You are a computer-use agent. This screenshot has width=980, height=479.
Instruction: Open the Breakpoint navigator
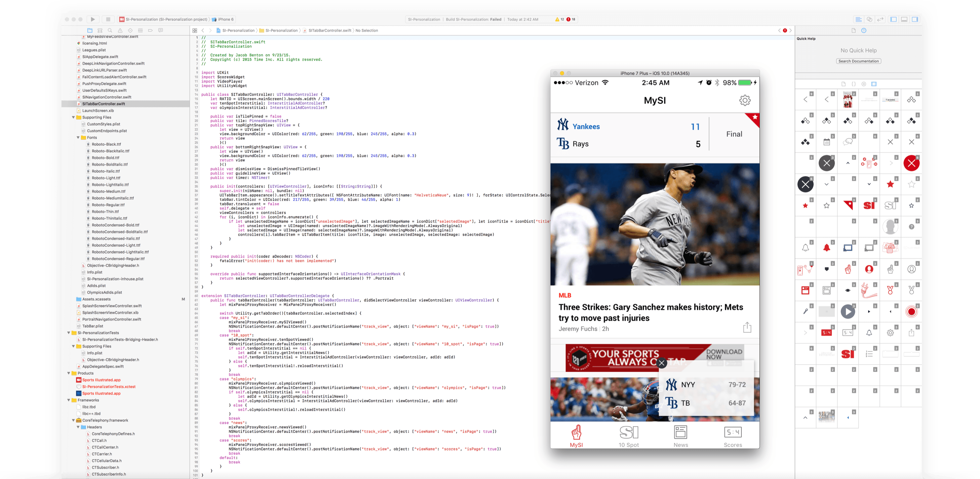pyautogui.click(x=150, y=30)
